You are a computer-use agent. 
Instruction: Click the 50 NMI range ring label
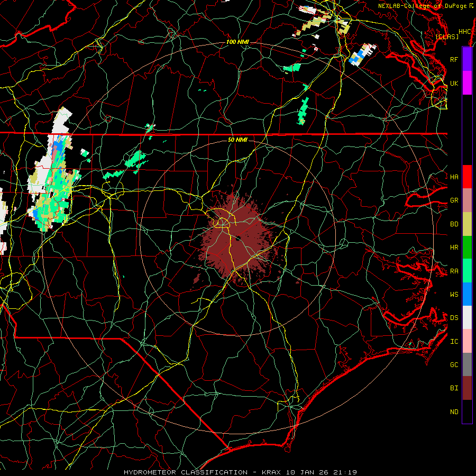click(237, 140)
